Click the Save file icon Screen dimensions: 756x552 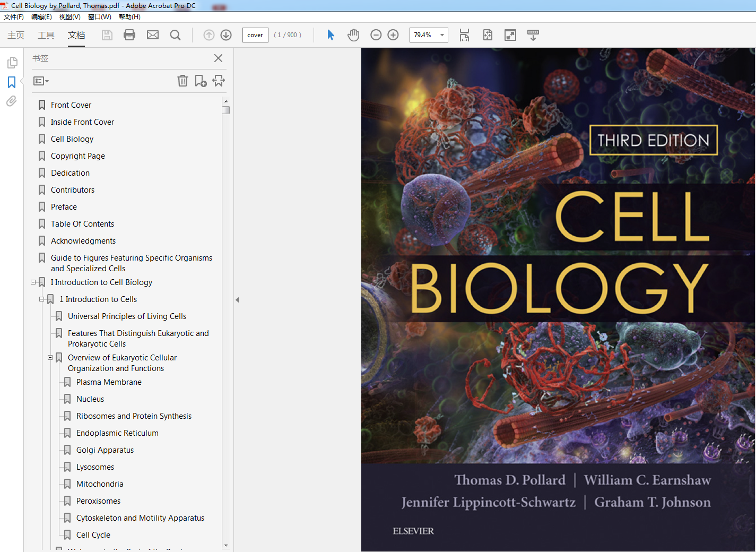(x=107, y=35)
